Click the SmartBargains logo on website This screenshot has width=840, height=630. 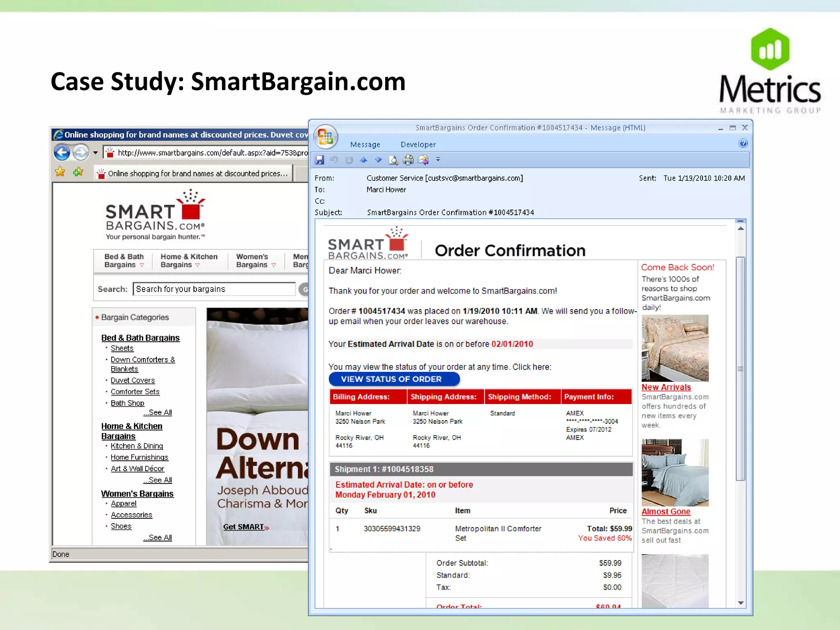coord(155,215)
